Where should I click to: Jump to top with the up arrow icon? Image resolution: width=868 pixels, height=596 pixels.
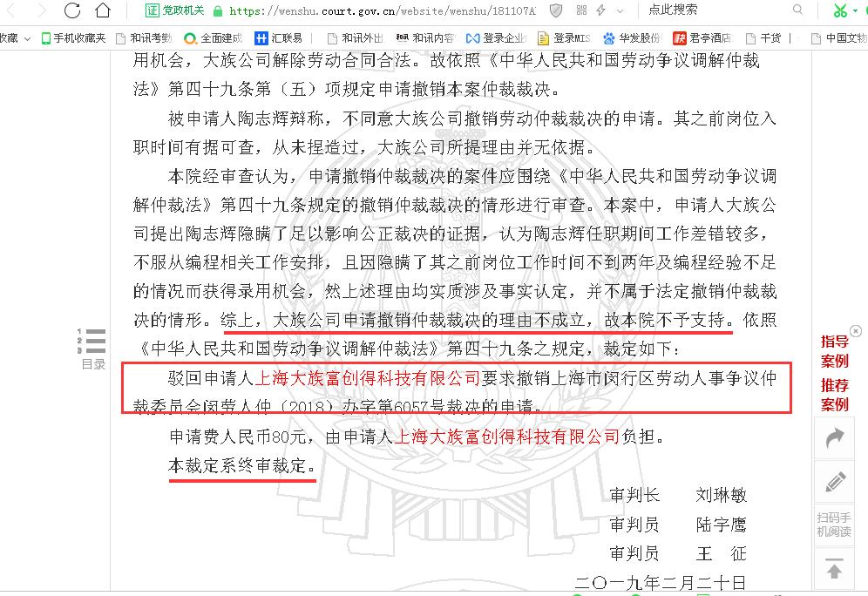(834, 569)
